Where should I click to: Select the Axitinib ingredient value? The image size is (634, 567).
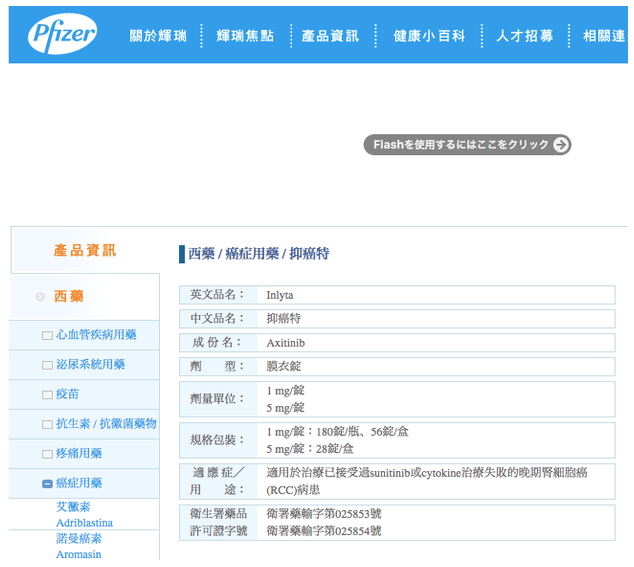click(x=285, y=343)
